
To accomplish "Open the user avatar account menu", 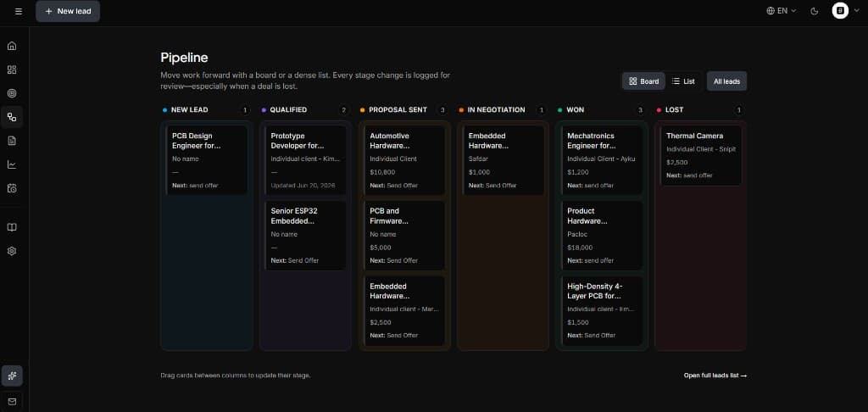I will pyautogui.click(x=845, y=10).
